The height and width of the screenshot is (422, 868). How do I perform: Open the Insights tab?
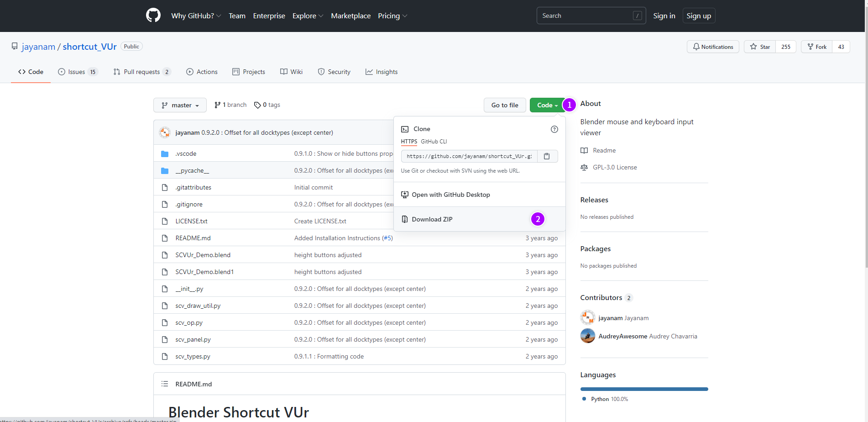click(382, 72)
